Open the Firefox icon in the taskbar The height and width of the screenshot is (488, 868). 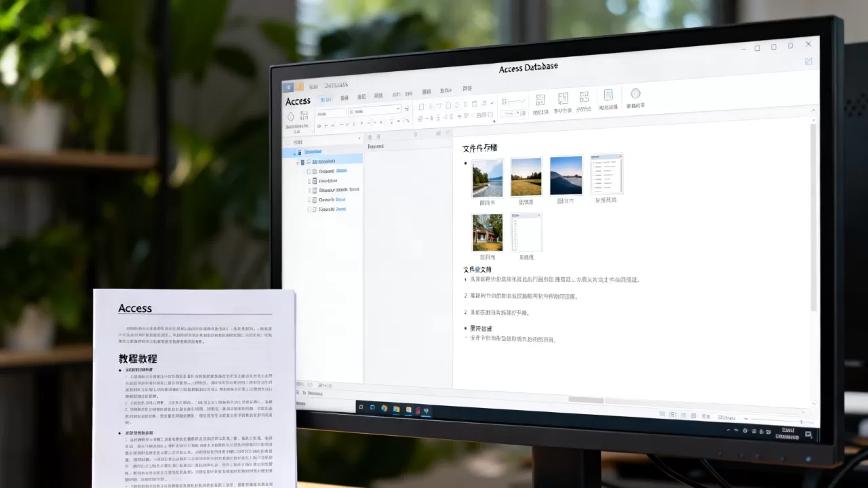click(x=384, y=408)
